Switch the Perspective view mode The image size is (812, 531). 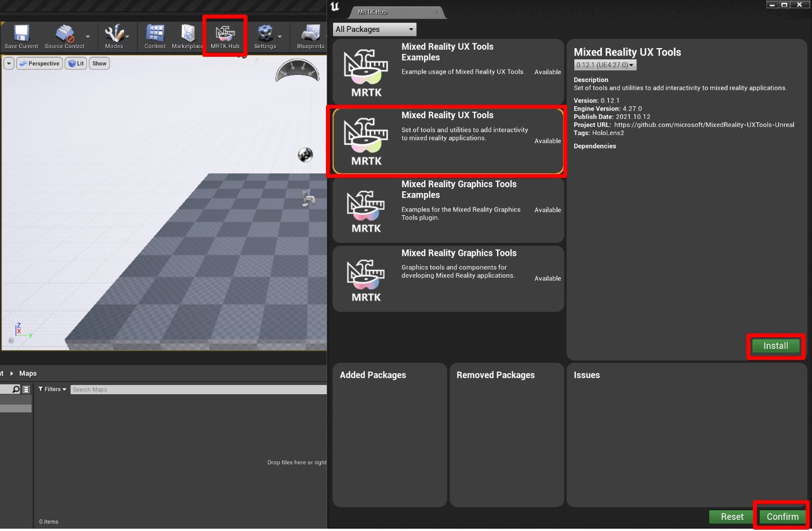39,63
